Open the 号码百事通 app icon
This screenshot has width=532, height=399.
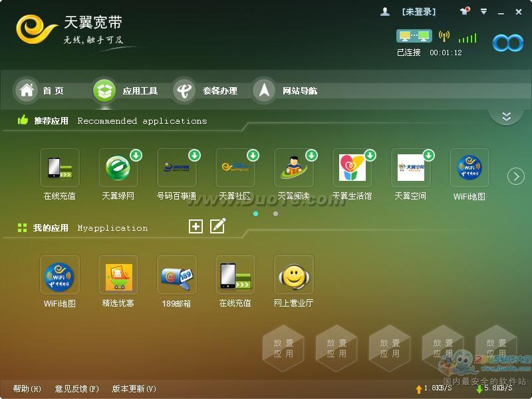pos(177,168)
